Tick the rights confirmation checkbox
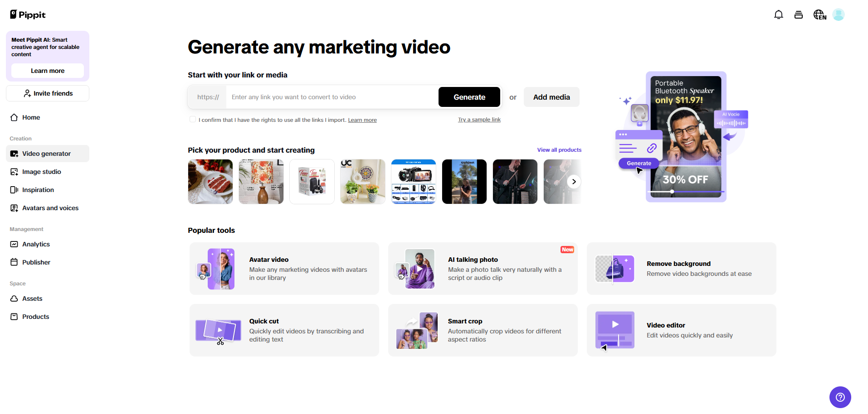Screen dimensions: 868x414 coord(193,120)
